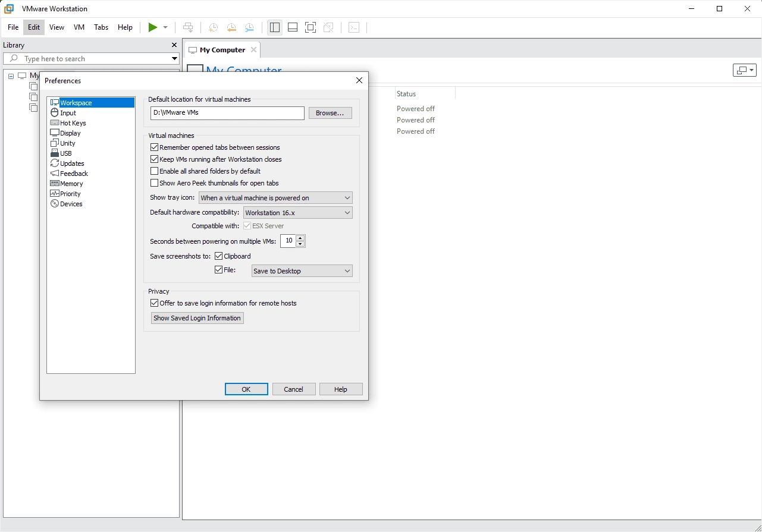This screenshot has width=762, height=532.
Task: Increase seconds between powering on VMs
Action: tap(300, 238)
